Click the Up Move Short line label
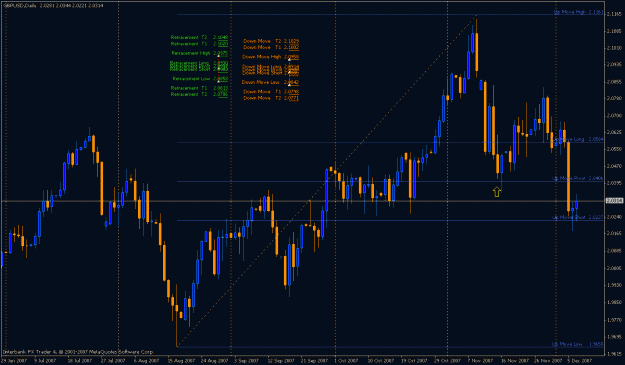Screen dimensions: 625x365 tap(578, 217)
